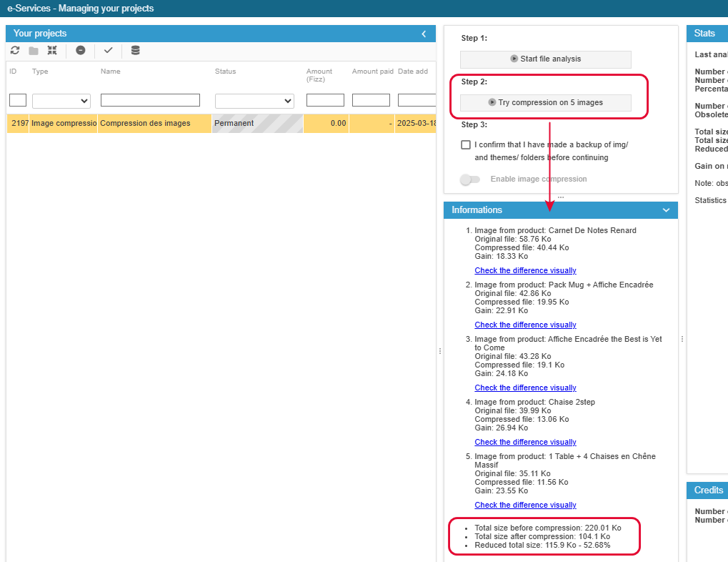Click the Informations panel title
Screen dimensions: 728x562
(477, 210)
